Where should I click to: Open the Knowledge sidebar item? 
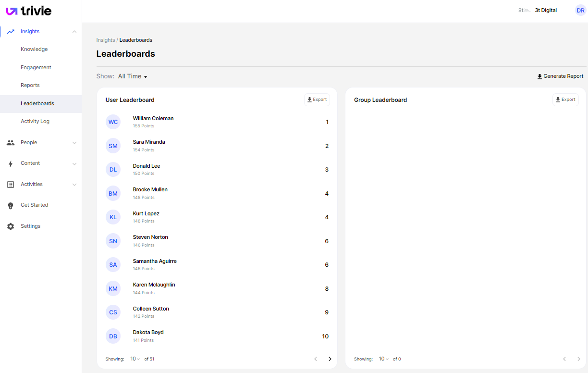coord(34,50)
